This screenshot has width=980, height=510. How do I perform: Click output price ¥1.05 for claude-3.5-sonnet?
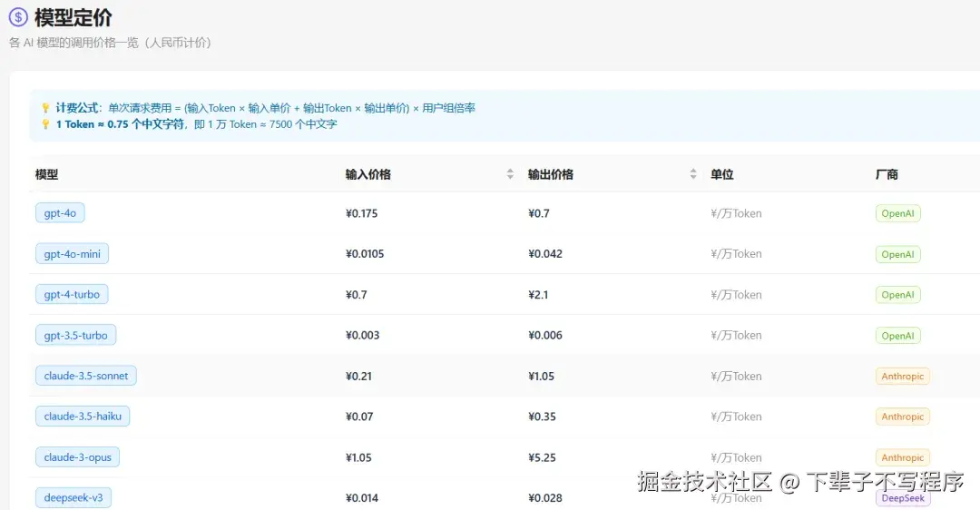coord(541,377)
